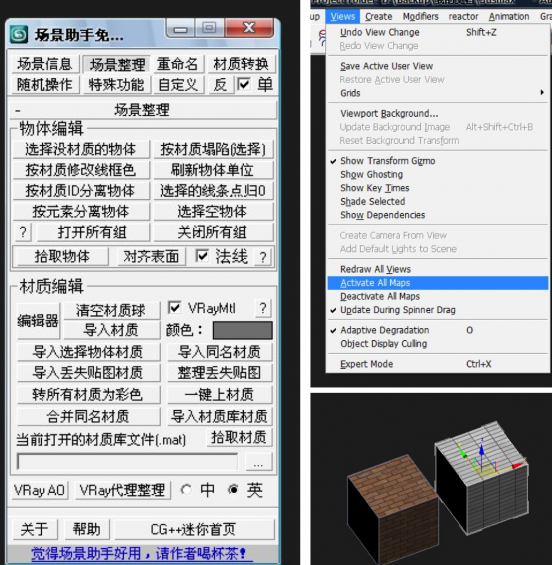Click 一键上材质 button

(219, 395)
